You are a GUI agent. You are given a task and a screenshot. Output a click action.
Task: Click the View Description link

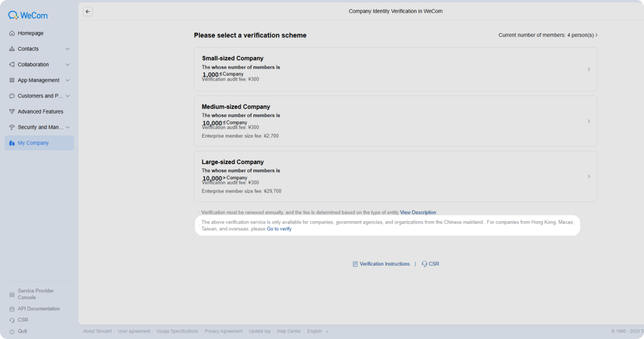(418, 213)
